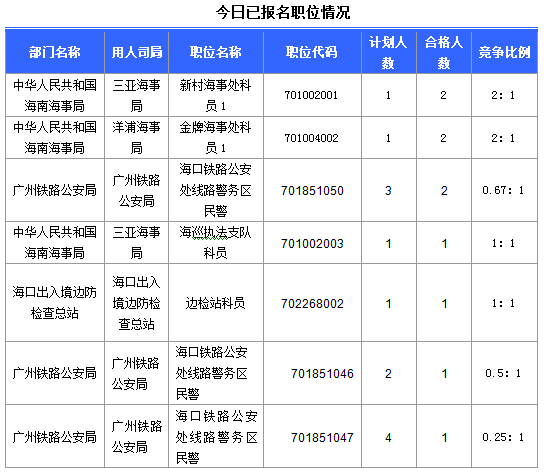
Task: Click the ratio 0.5:1
Action: [503, 373]
